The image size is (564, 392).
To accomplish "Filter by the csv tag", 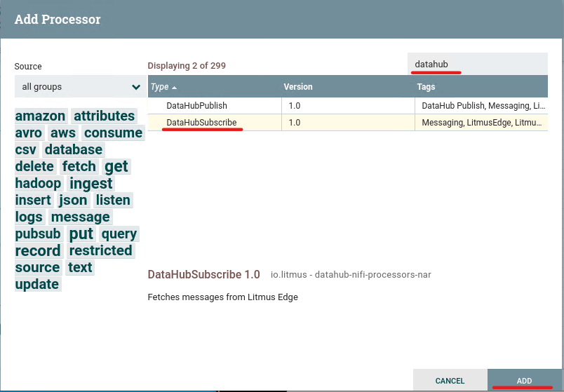I will (x=25, y=149).
